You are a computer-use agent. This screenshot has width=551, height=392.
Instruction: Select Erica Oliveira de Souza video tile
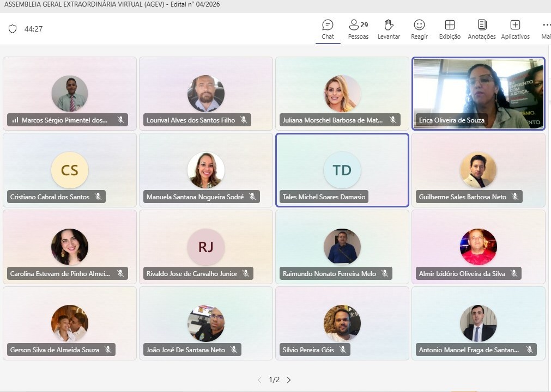(x=479, y=94)
